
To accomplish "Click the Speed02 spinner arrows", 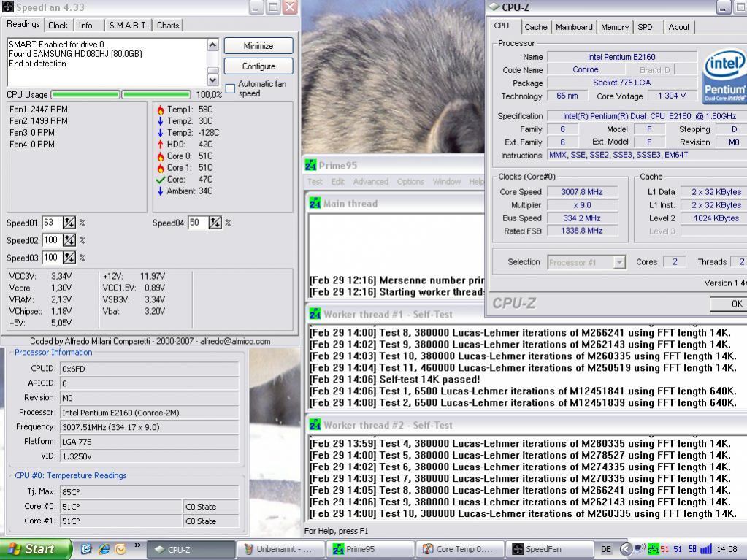I will point(69,240).
